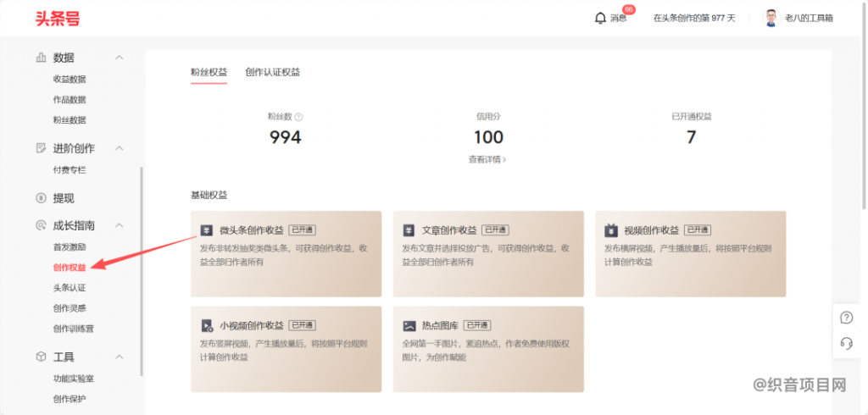This screenshot has width=868, height=415.
Task: Click the 视频创作收益 TV icon
Action: click(x=611, y=230)
